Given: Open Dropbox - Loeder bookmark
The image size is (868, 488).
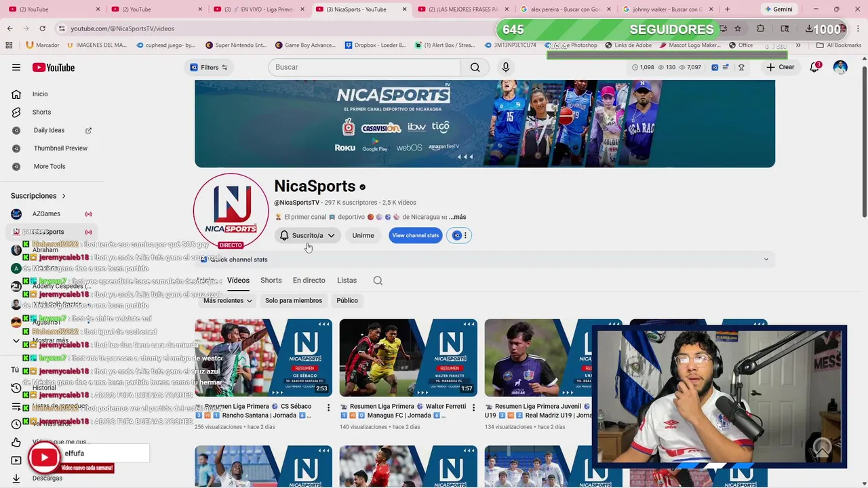Looking at the screenshot, I should [375, 45].
